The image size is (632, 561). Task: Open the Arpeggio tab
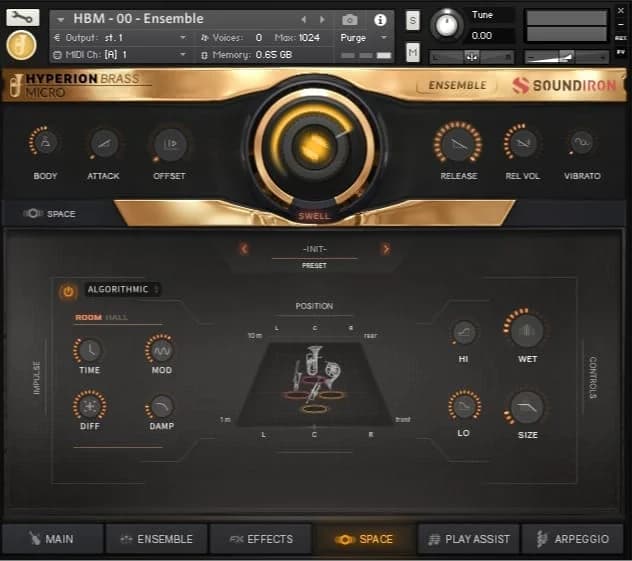[572, 539]
